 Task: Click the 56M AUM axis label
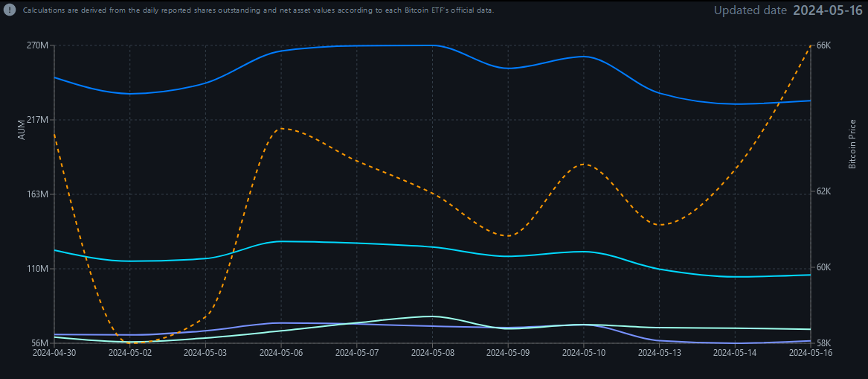[x=41, y=343]
